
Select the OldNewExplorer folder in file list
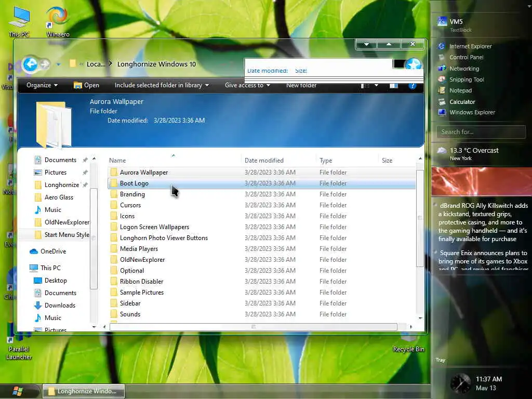point(262,260)
